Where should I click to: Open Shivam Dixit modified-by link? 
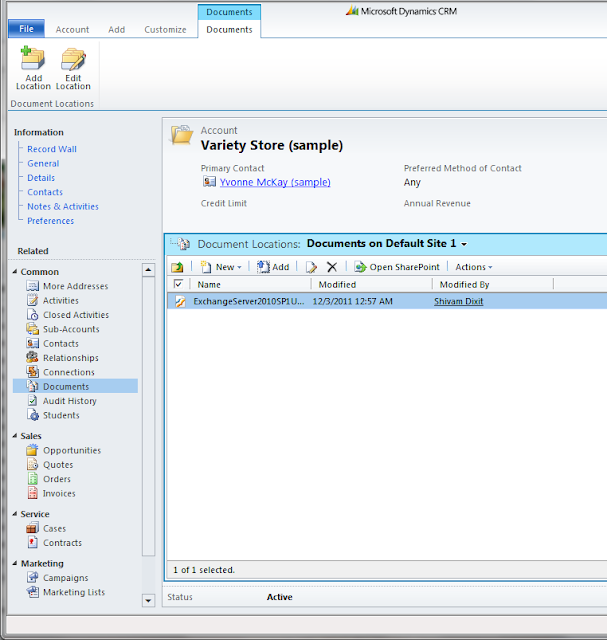tap(458, 301)
